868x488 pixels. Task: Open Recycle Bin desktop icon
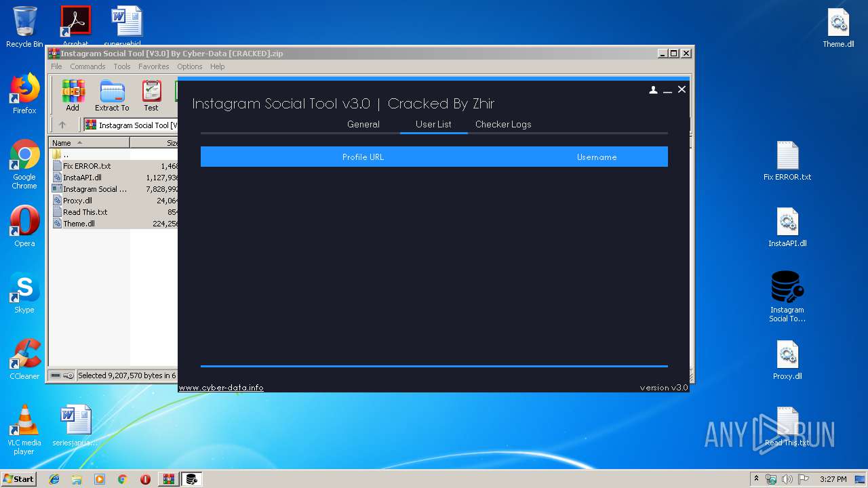(x=24, y=27)
